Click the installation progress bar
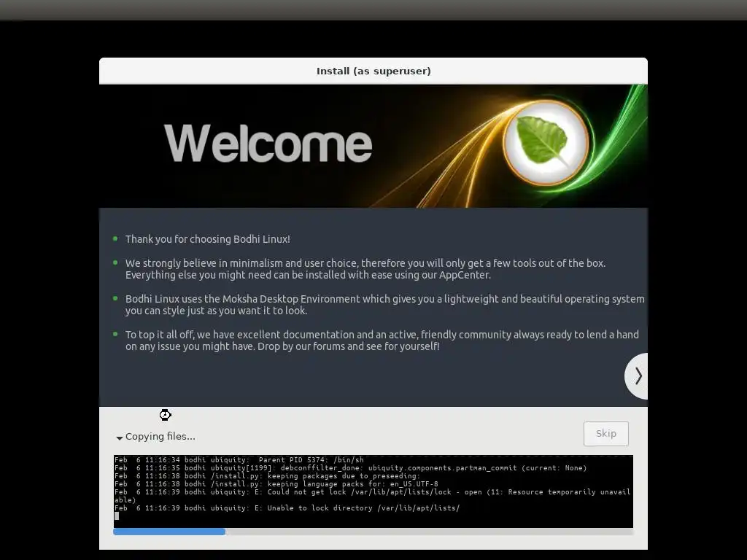 [373, 532]
